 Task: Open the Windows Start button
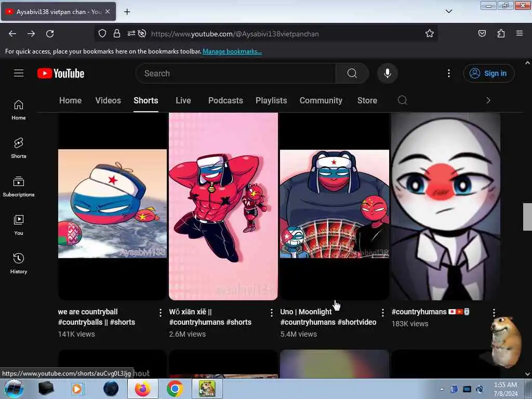tap(14, 389)
